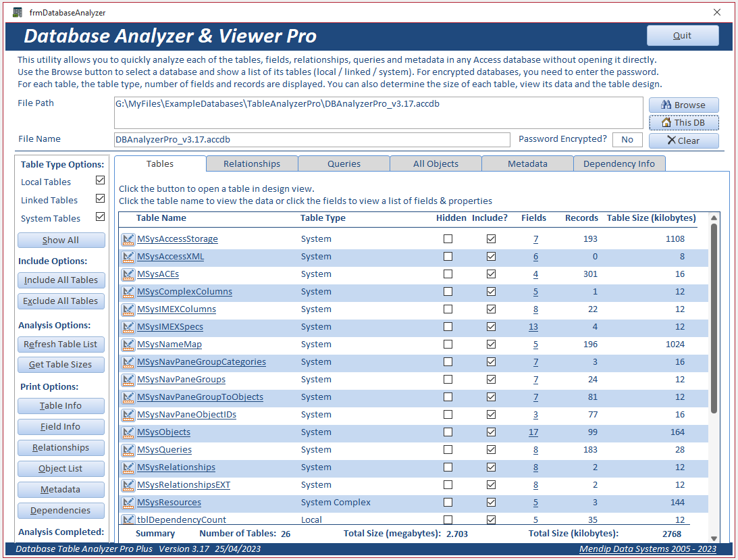This screenshot has width=738, height=560.
Task: Click the design icon for MSysIMEXSpecs
Action: 128,327
